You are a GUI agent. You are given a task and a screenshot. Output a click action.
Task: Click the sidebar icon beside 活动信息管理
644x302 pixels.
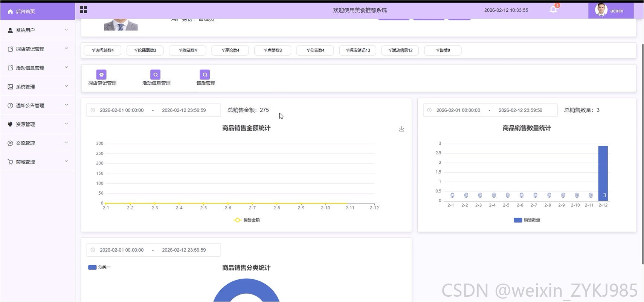click(x=10, y=68)
